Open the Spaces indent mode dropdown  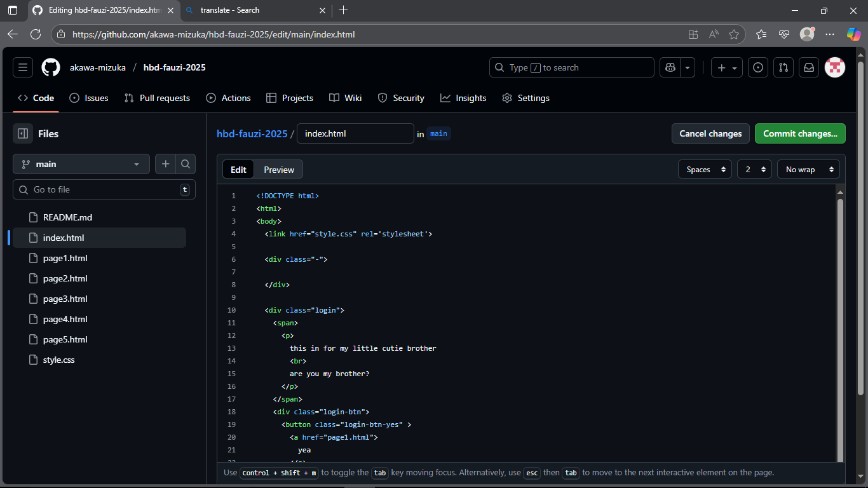705,170
